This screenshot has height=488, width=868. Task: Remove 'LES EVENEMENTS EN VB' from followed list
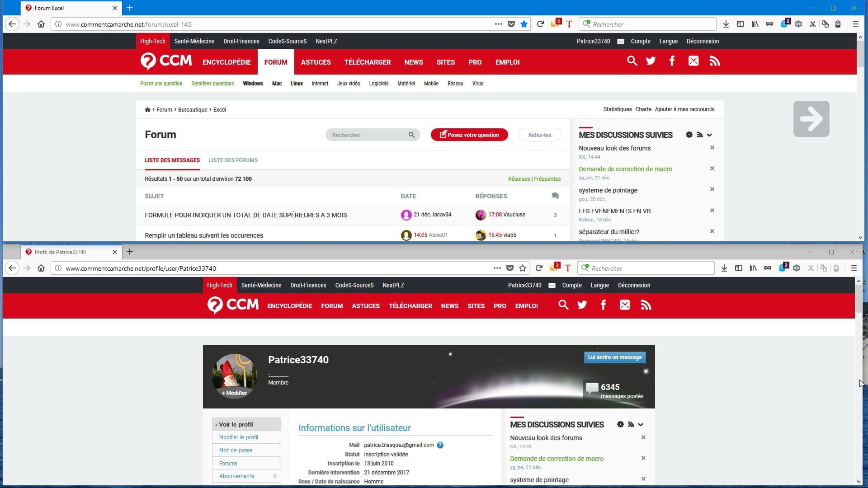click(x=712, y=211)
